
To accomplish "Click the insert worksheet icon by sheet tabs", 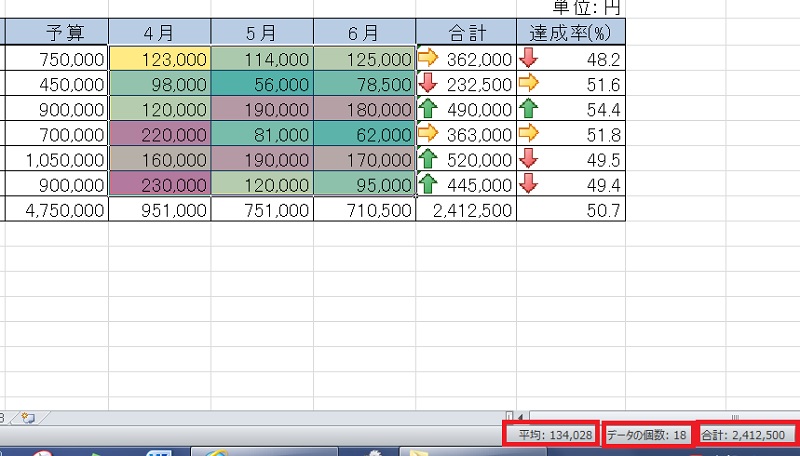I will [x=29, y=418].
